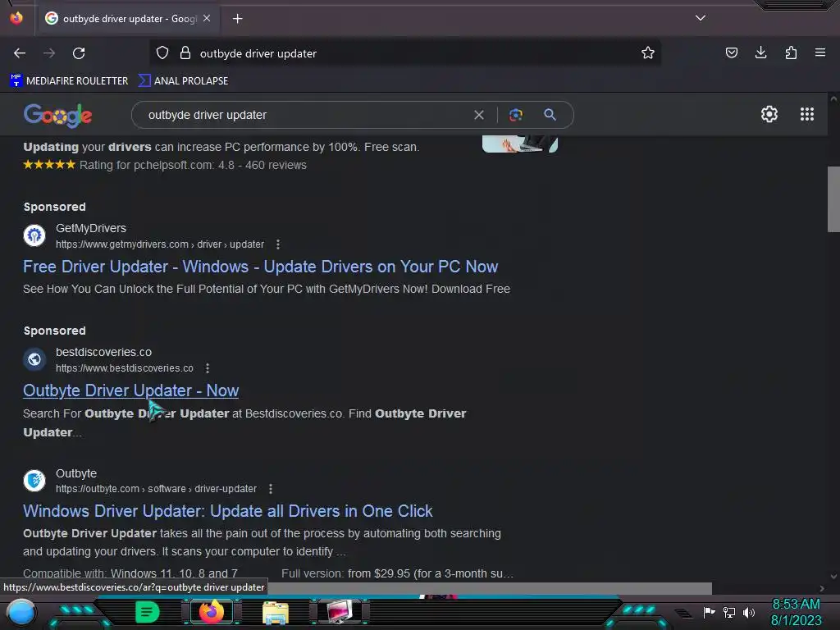Open Outbyte Driver Updater - Now link
Viewport: 840px width, 630px height.
tap(130, 390)
